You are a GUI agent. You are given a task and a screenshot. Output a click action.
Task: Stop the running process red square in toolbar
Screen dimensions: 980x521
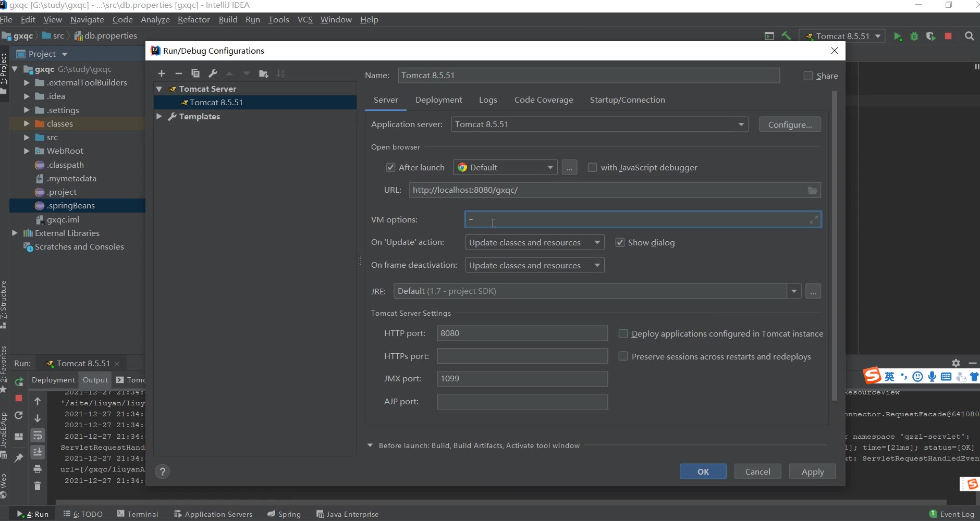948,36
